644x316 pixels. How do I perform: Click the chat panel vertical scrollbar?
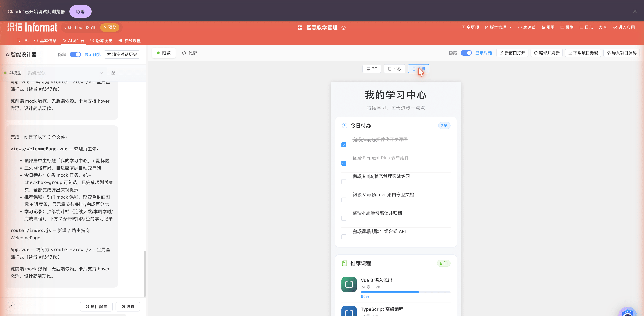145,274
